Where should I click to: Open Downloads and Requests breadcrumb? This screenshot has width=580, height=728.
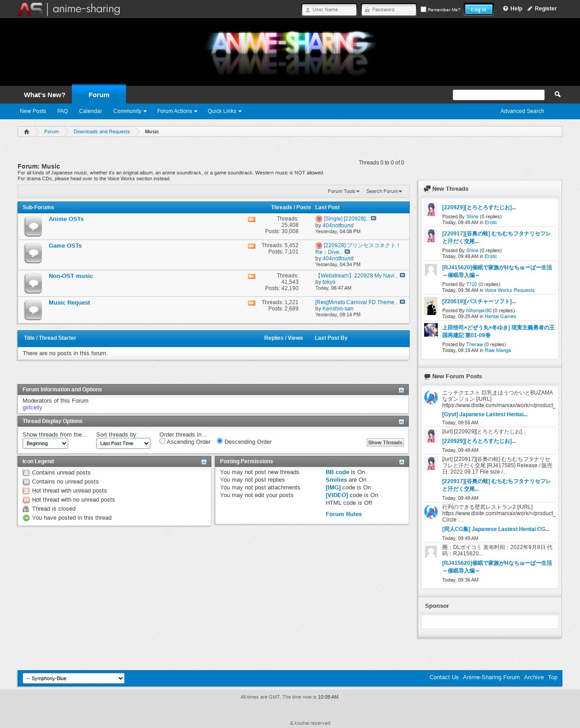click(x=102, y=132)
